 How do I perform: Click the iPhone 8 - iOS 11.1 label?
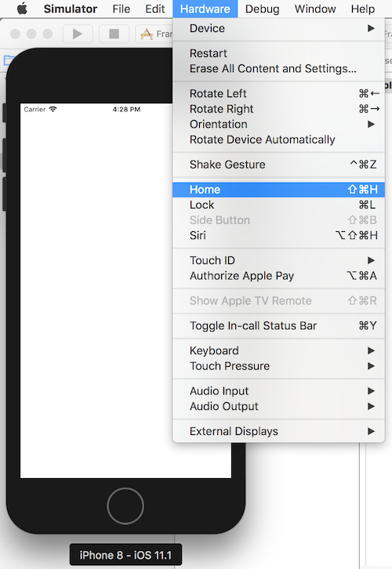(125, 555)
